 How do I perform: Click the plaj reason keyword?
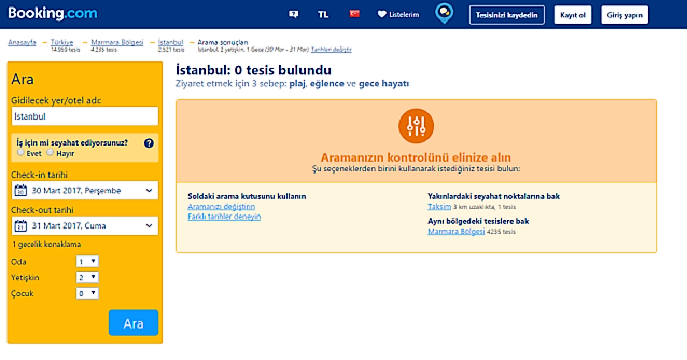click(297, 83)
